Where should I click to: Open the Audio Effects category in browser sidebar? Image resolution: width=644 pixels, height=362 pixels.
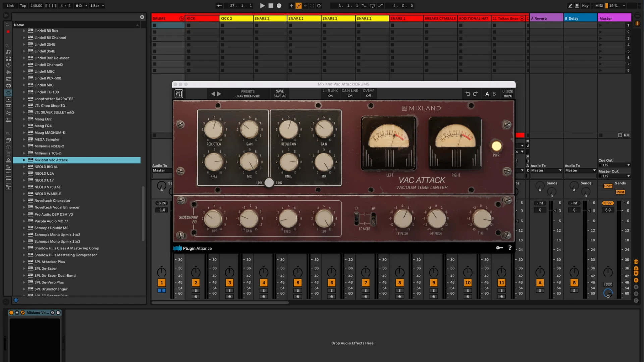pyautogui.click(x=8, y=72)
